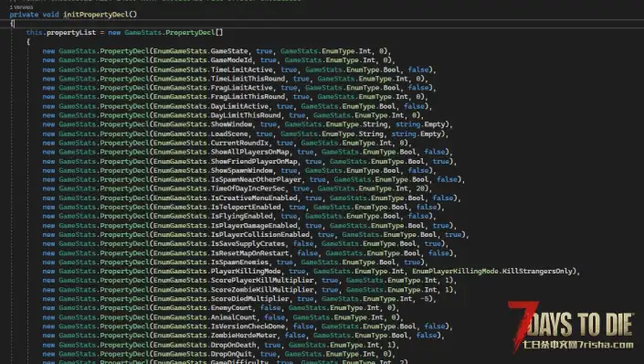Click 'propertyList' in the assignment line

click(x=71, y=33)
